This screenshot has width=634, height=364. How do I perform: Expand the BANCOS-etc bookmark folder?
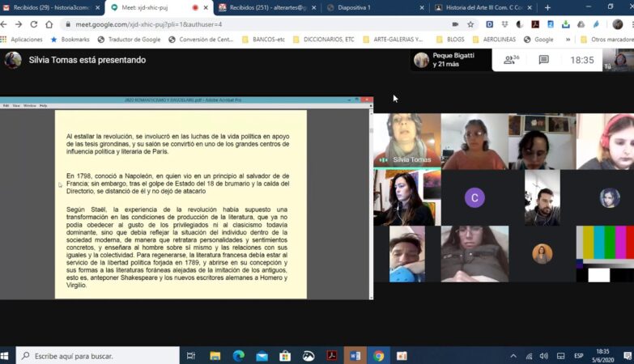point(264,40)
